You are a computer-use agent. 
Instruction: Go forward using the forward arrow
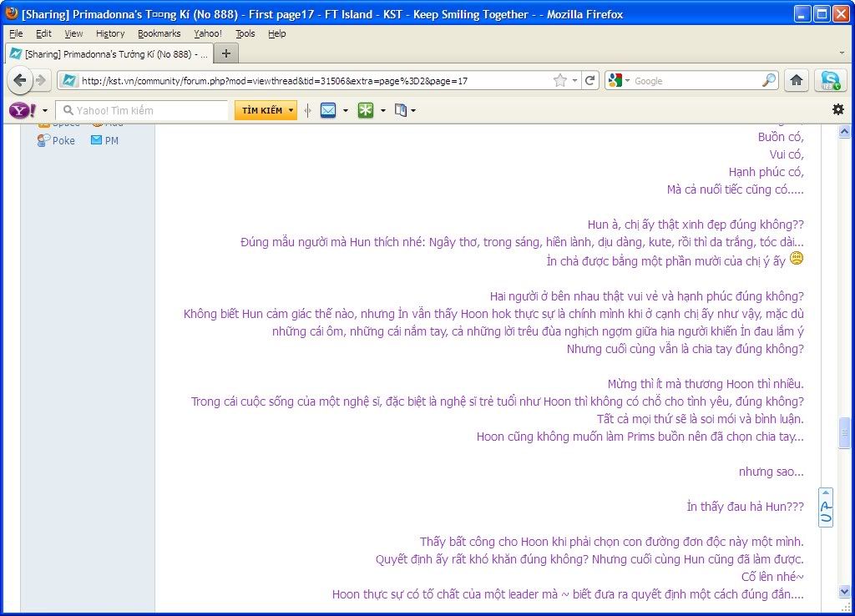[x=42, y=81]
